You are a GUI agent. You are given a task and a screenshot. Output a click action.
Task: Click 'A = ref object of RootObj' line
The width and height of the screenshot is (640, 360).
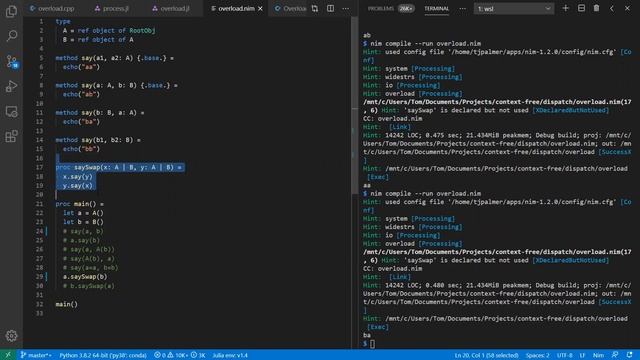click(109, 31)
